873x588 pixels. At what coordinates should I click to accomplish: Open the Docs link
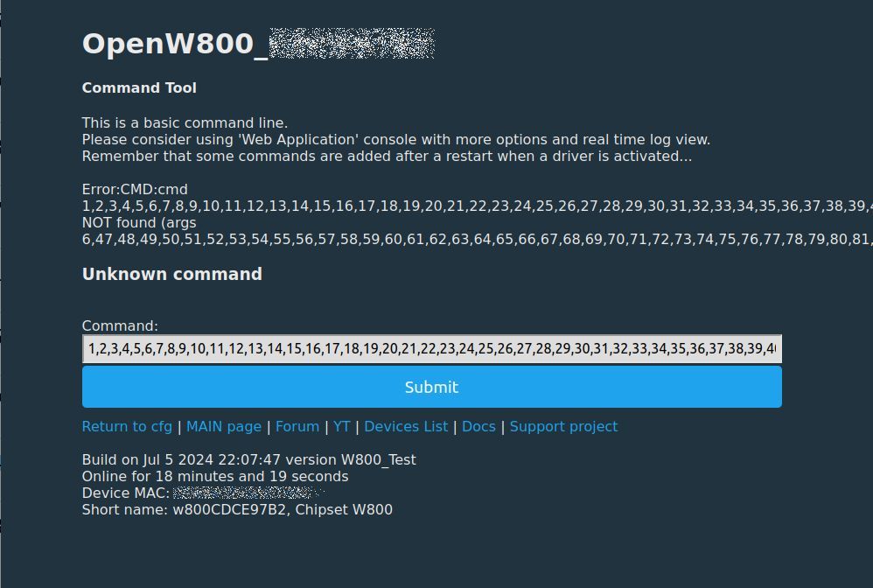click(478, 426)
